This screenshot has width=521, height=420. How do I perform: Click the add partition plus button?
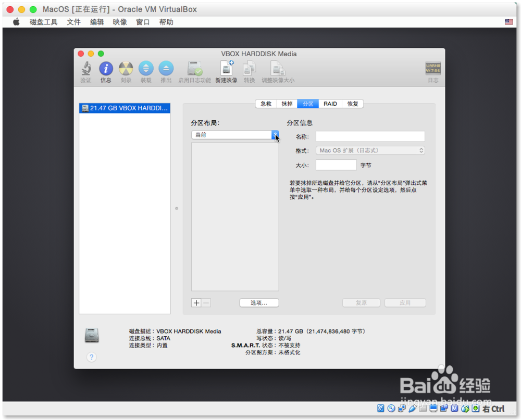196,302
